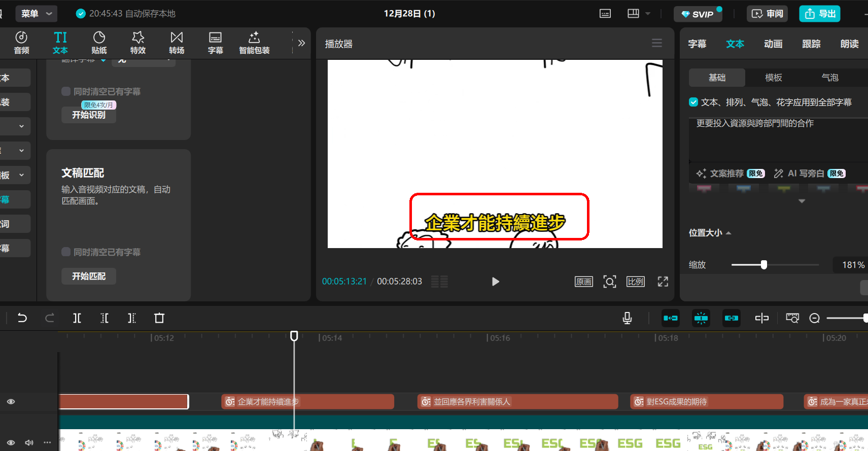The height and width of the screenshot is (451, 868).
Task: Open the 菜单 dropdown menu
Action: [x=37, y=14]
